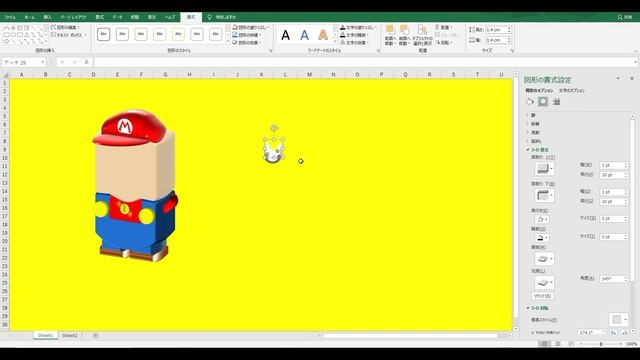Switch to Normal view in status bar

pos(544,344)
